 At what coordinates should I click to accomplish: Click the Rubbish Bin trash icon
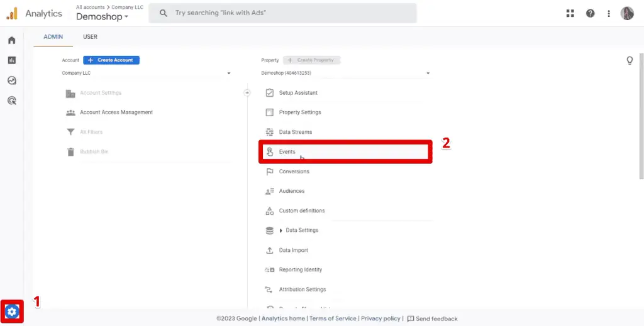(x=70, y=152)
